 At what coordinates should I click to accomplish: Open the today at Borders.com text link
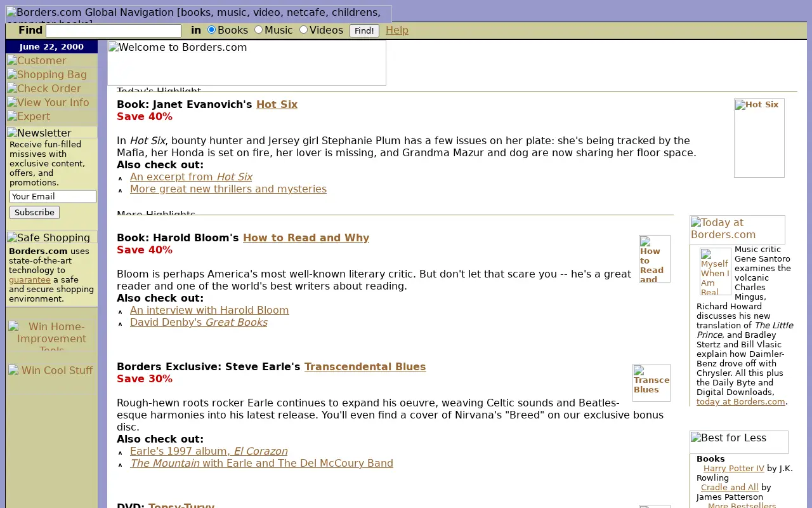pos(741,401)
